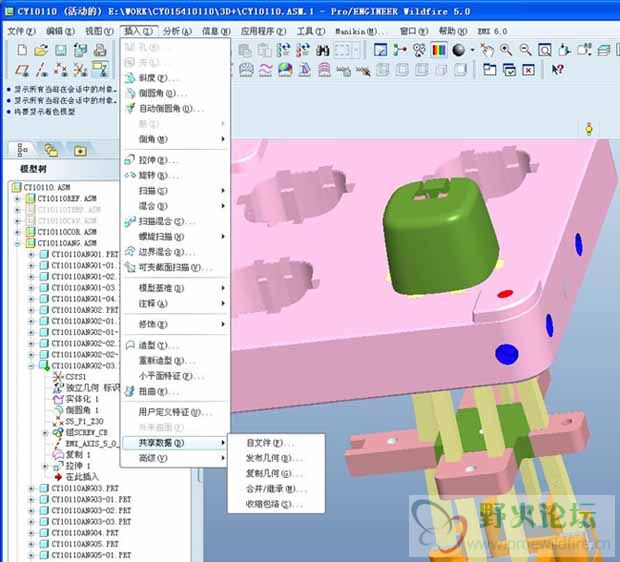Screen dimensions: 620x562
Task: Expand the CY10110ANG01.PRT tree node
Action: pyautogui.click(x=31, y=254)
